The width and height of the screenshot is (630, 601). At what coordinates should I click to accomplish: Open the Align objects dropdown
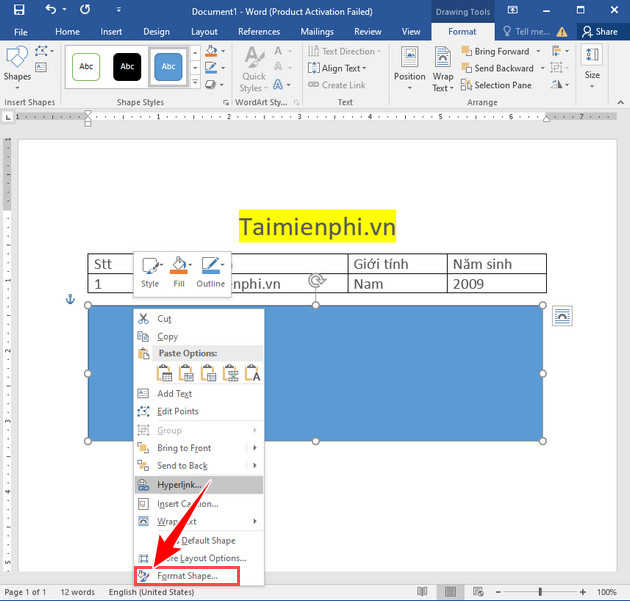[560, 51]
